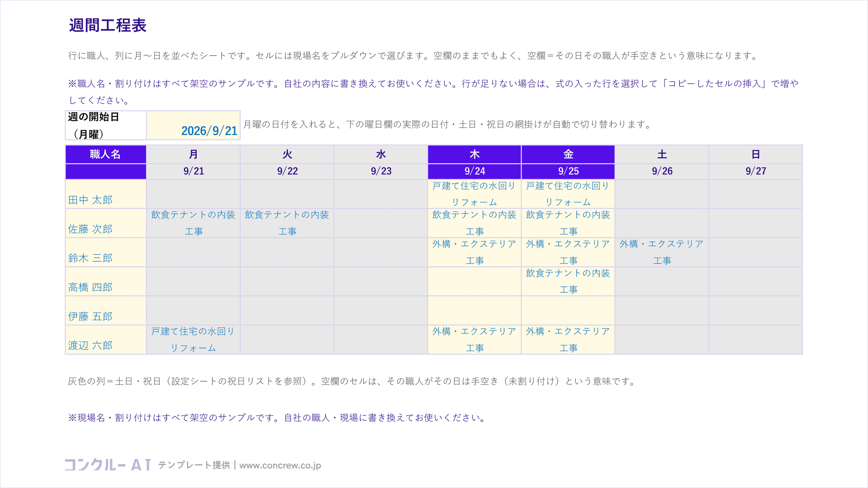Click the 9/25 date cell

568,171
